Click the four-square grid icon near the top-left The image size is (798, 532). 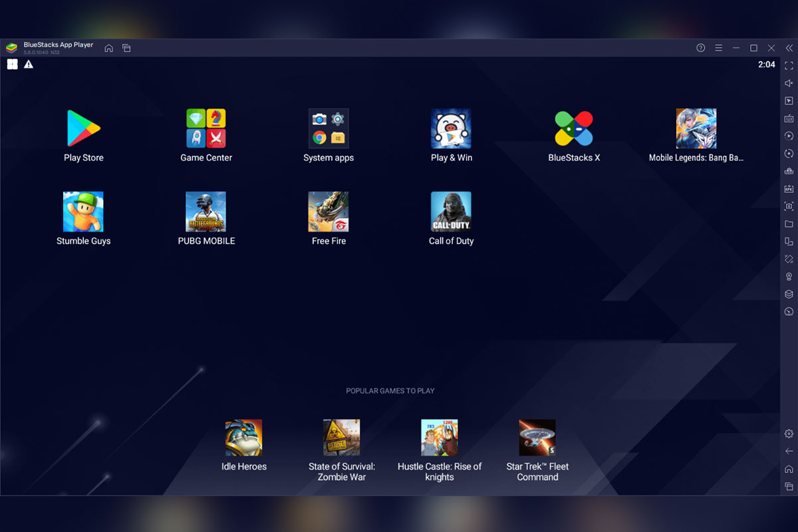click(x=12, y=65)
